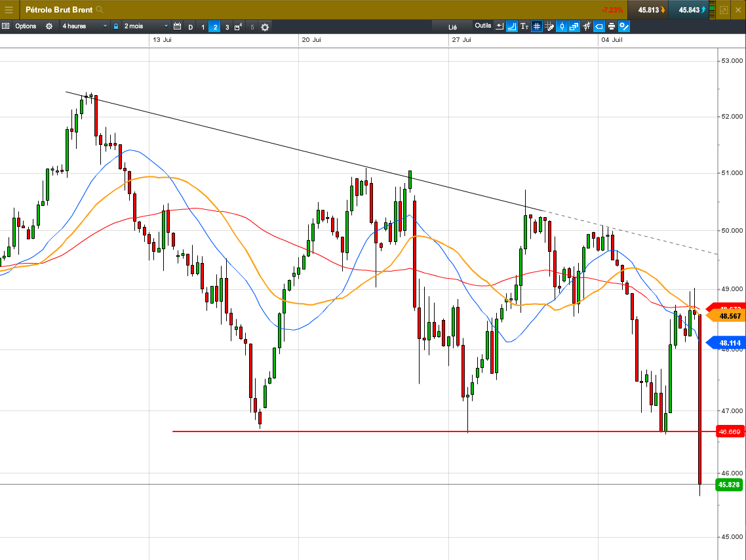Screen dimensions: 746x560
Task: Open the drawing settings gear-pencil icon
Action: coord(623,26)
